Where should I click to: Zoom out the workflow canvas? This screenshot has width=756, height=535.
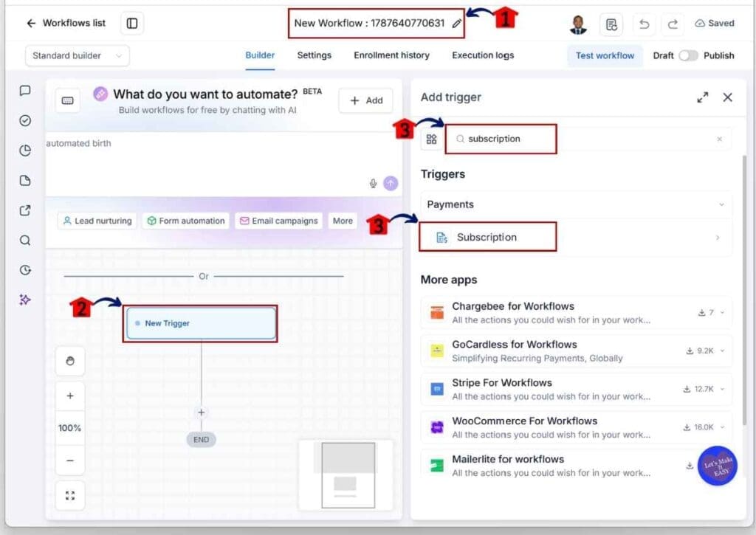70,460
